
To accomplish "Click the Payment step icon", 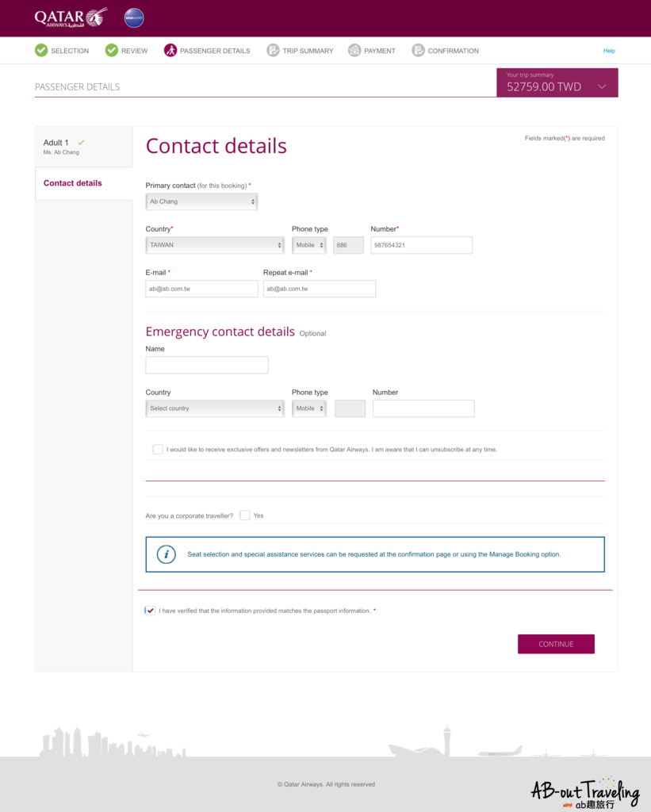I will 354,51.
